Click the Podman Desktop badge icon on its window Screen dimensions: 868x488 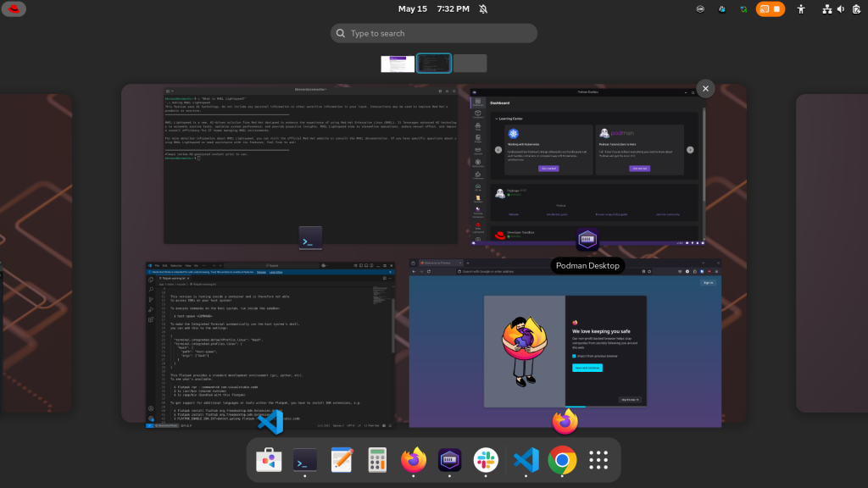[587, 239]
